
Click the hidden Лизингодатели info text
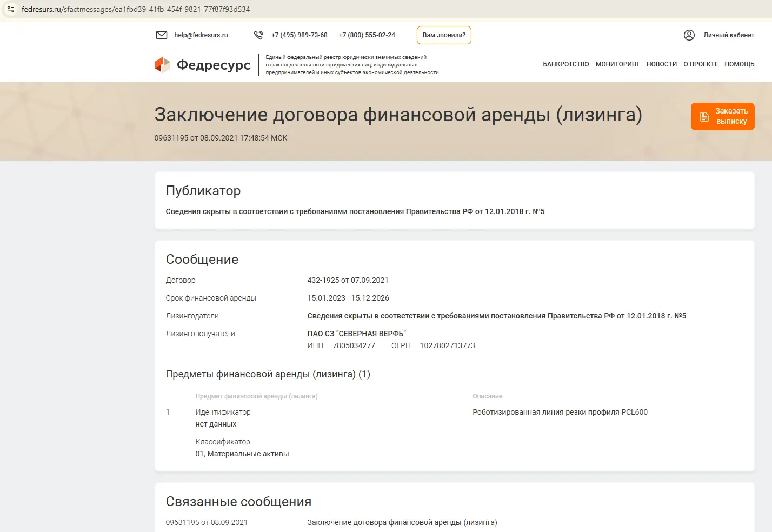[x=497, y=316]
